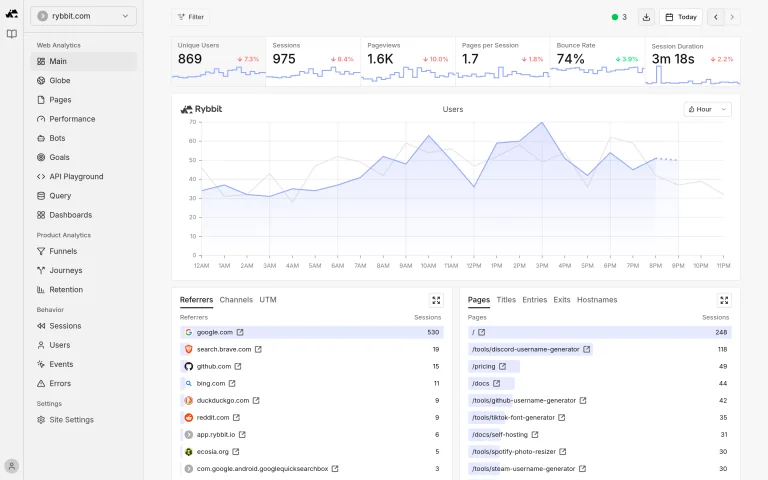Screen dimensions: 768x480
Task: Select the Unique Users stat card
Action: (218, 61)
